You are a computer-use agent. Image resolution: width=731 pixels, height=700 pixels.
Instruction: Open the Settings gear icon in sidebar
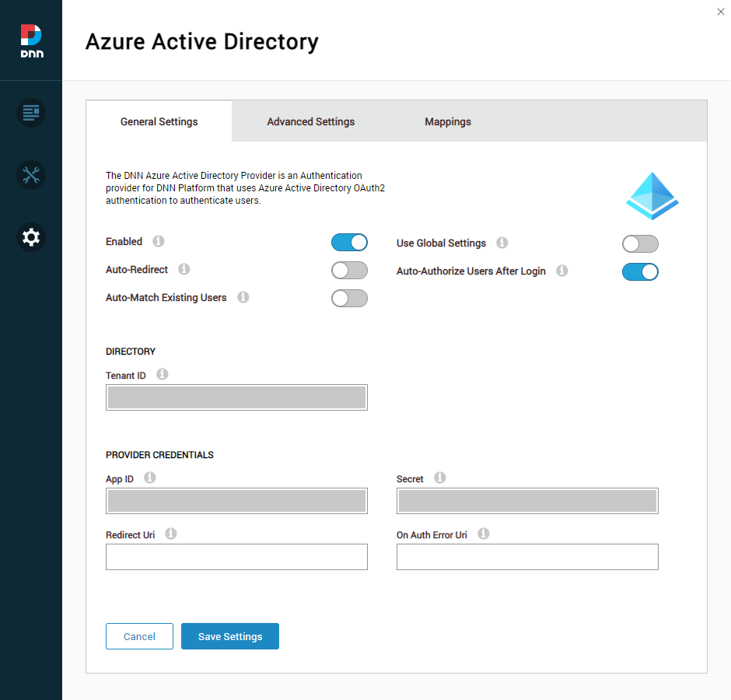point(31,237)
